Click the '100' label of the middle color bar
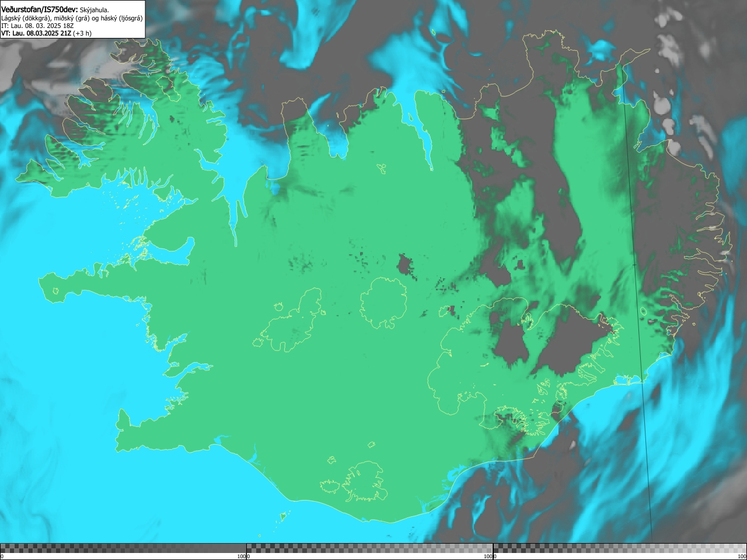Screen dimensions: 747x560 pos(488,556)
